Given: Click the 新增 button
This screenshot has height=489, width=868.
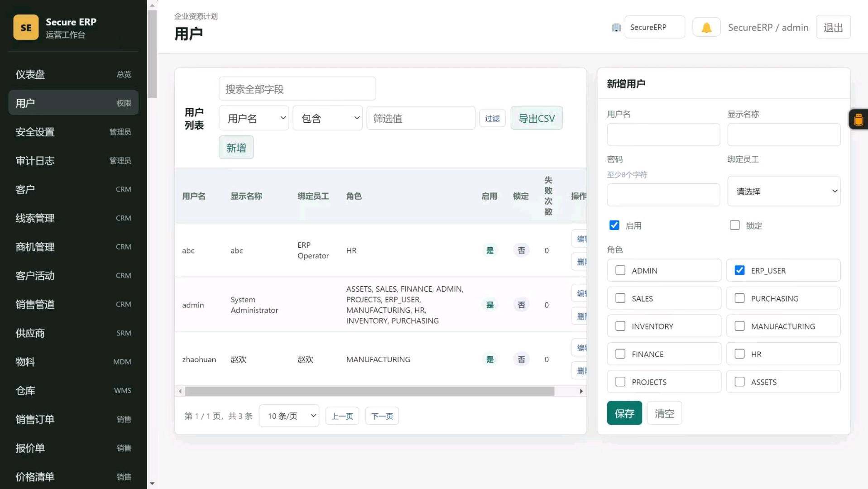Looking at the screenshot, I should tap(236, 148).
